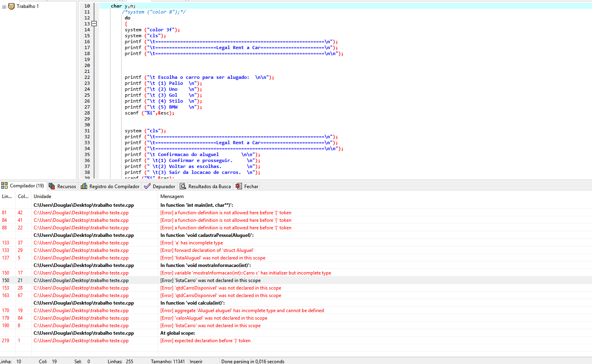Click the "Confirmacao do aluguel" printf line
This screenshot has height=364, width=592.
(192, 154)
